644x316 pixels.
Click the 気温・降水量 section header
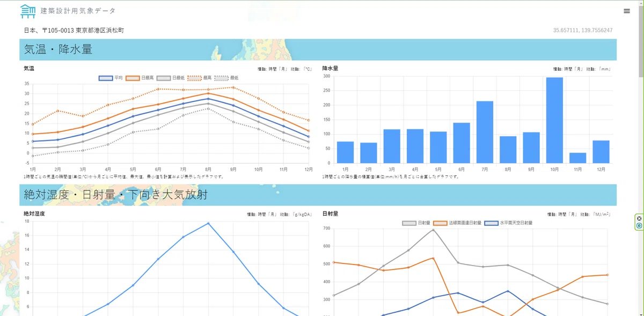pos(318,50)
